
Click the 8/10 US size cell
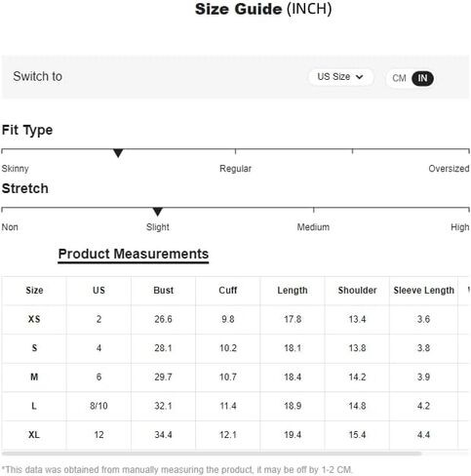(x=98, y=406)
